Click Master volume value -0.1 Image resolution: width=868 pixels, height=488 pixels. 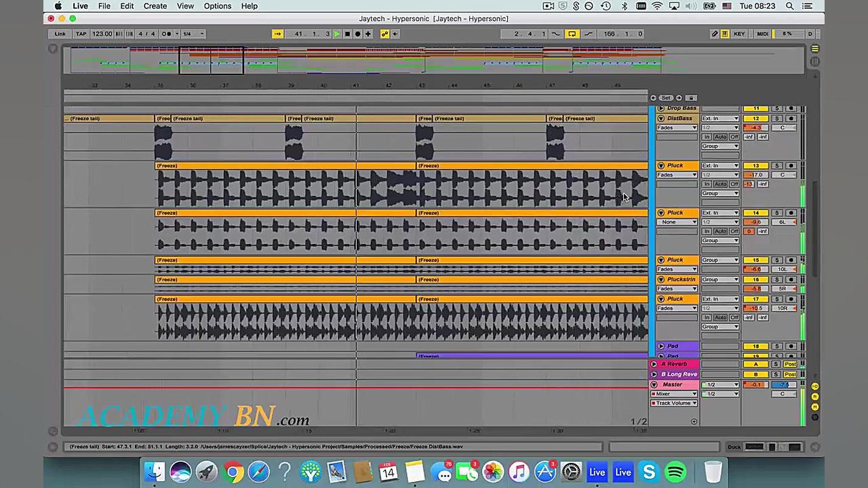(x=755, y=385)
